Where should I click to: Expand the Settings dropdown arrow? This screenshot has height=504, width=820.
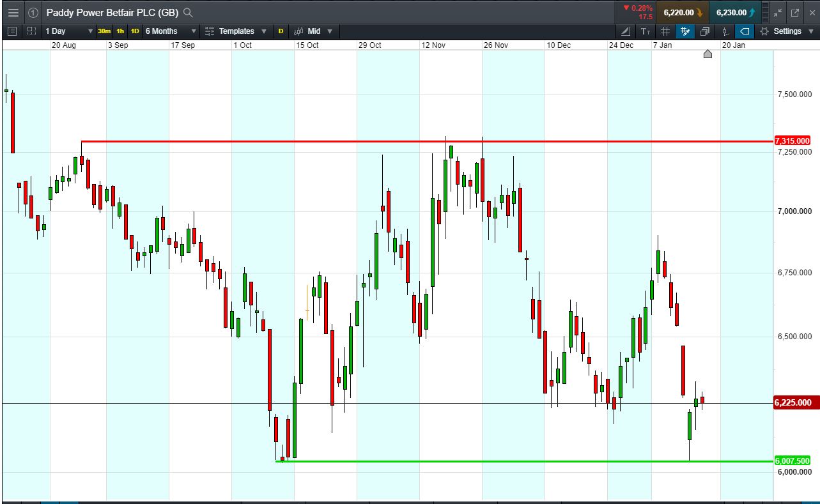(x=811, y=31)
